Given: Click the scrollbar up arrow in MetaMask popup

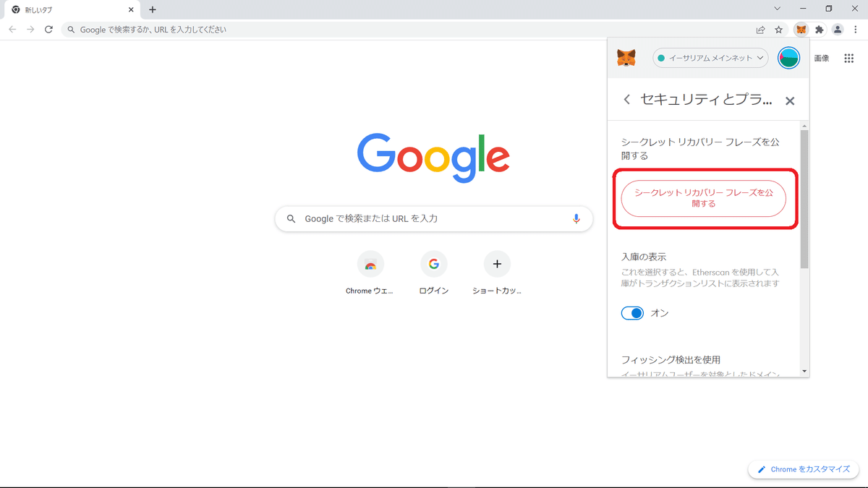Looking at the screenshot, I should click(804, 125).
